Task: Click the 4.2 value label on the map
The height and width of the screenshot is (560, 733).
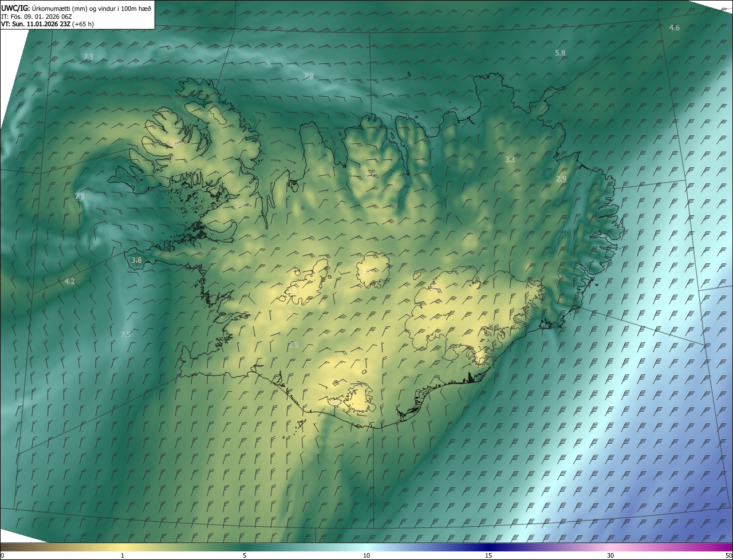Action: point(70,281)
